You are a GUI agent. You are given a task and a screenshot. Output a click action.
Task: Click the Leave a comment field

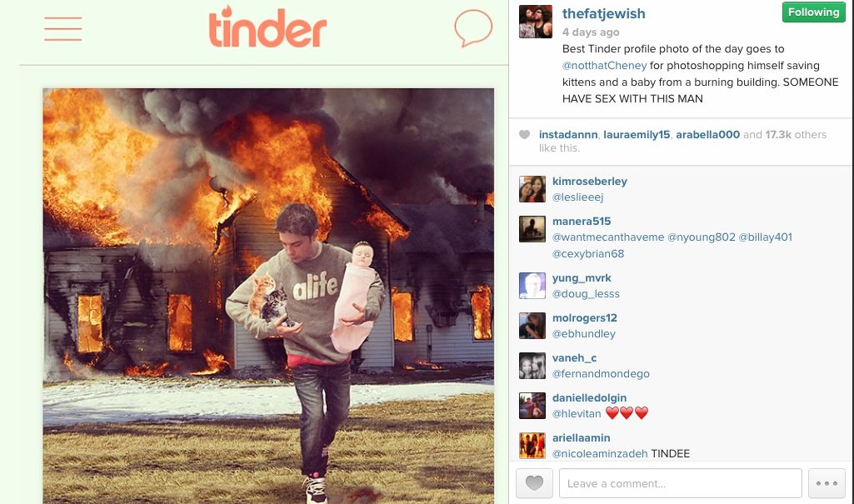680,483
